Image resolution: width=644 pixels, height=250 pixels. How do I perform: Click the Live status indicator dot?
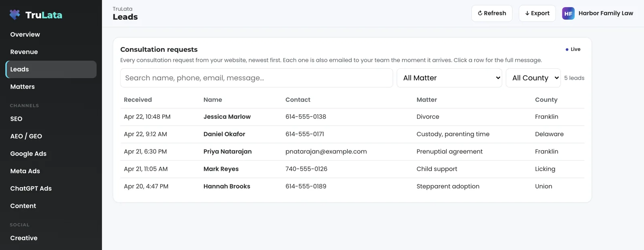coord(567,49)
